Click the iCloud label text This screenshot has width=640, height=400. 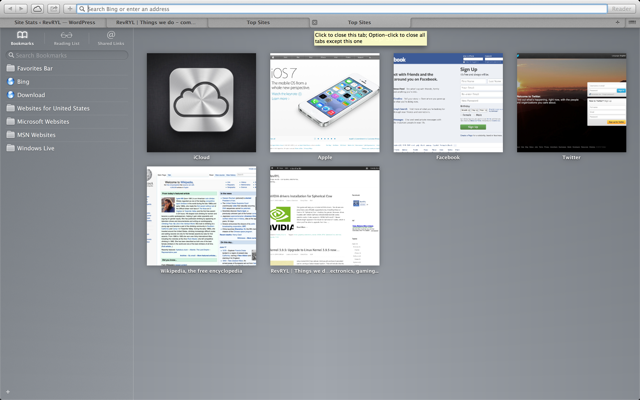pos(202,157)
